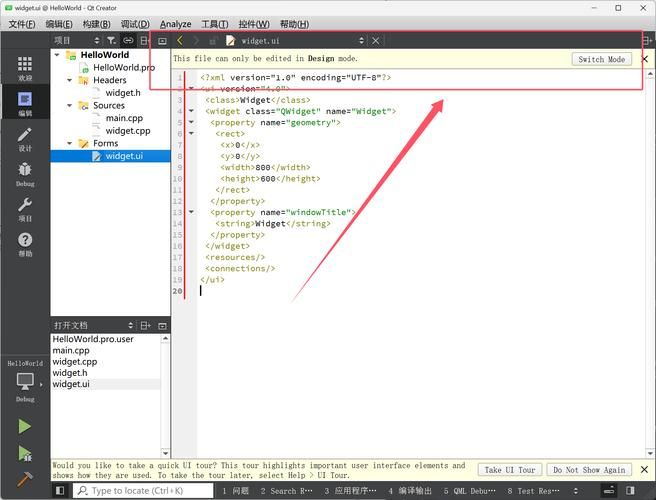Dismiss the UI tour notification bar
The width and height of the screenshot is (656, 500).
pos(644,469)
